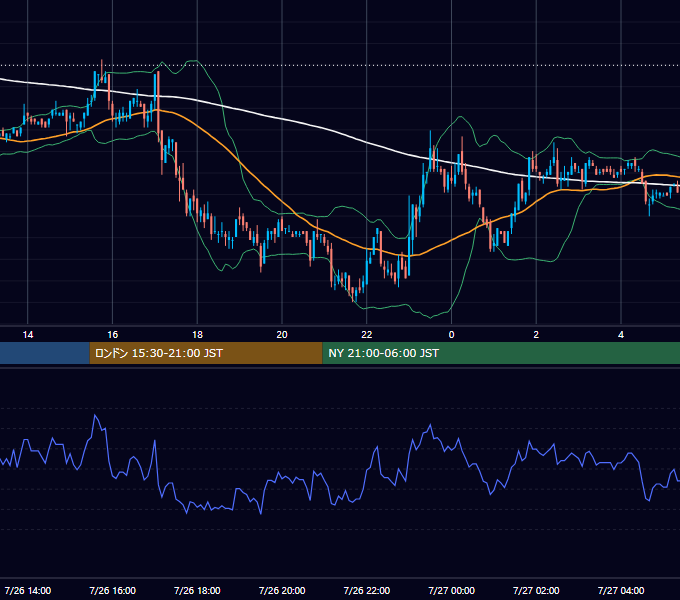
Task: Click the hour label 20 on the axis
Action: 282,335
